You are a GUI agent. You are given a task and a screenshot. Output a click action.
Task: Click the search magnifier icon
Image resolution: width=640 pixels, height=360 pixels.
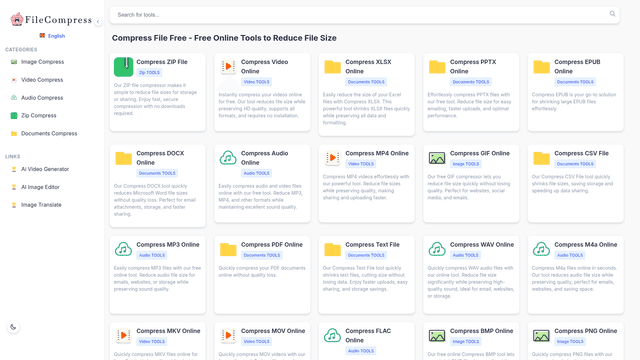(612, 14)
